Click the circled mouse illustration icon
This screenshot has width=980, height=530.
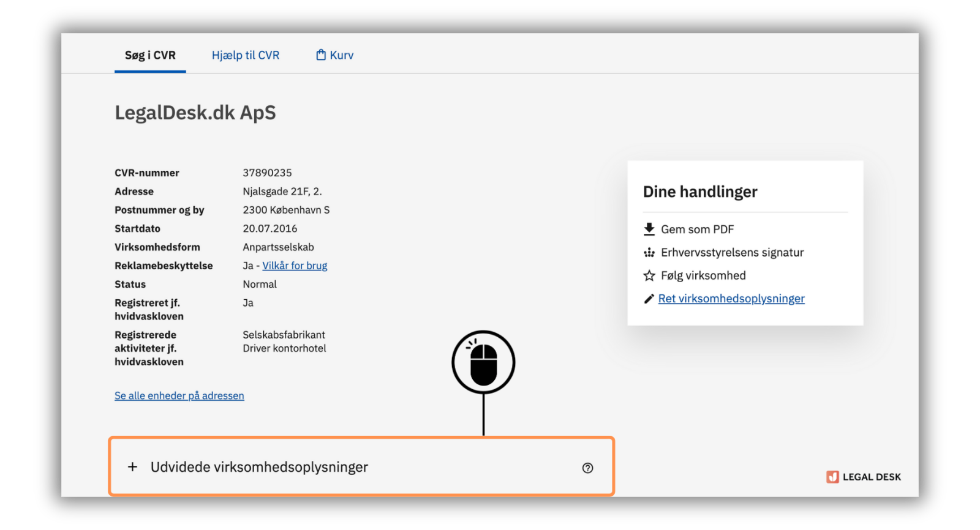point(483,362)
